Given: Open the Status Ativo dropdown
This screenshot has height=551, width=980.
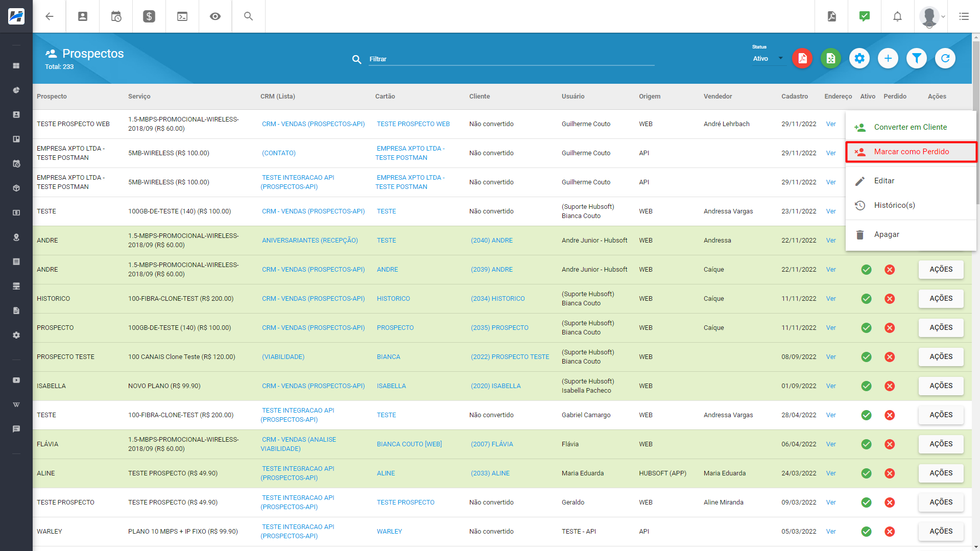Looking at the screenshot, I should tap(768, 59).
